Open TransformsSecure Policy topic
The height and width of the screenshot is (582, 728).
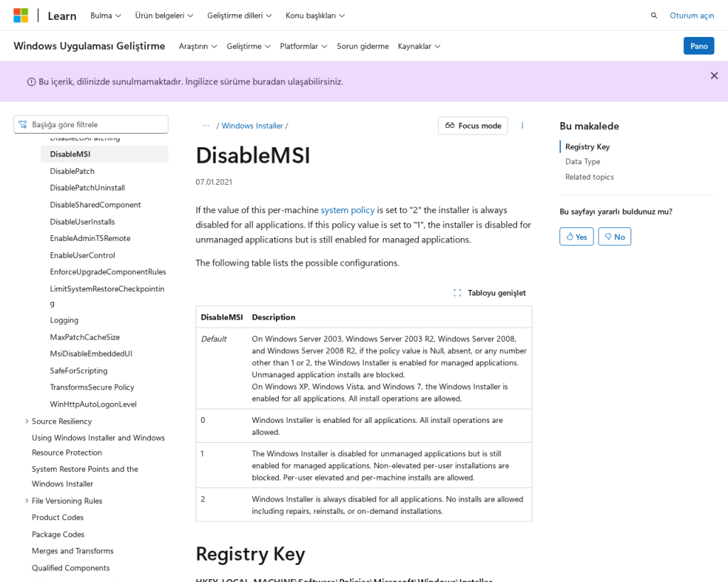[x=92, y=387]
